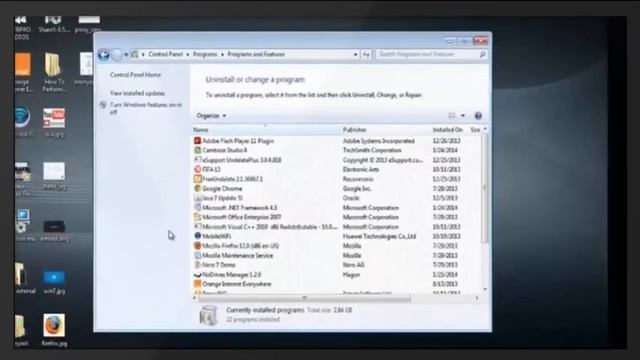640x360 pixels.
Task: Click the MobileWiFi program icon
Action: click(x=198, y=236)
